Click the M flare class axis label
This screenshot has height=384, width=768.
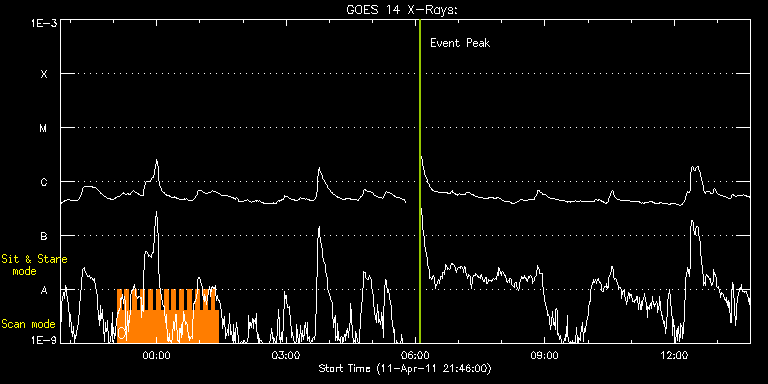point(44,128)
